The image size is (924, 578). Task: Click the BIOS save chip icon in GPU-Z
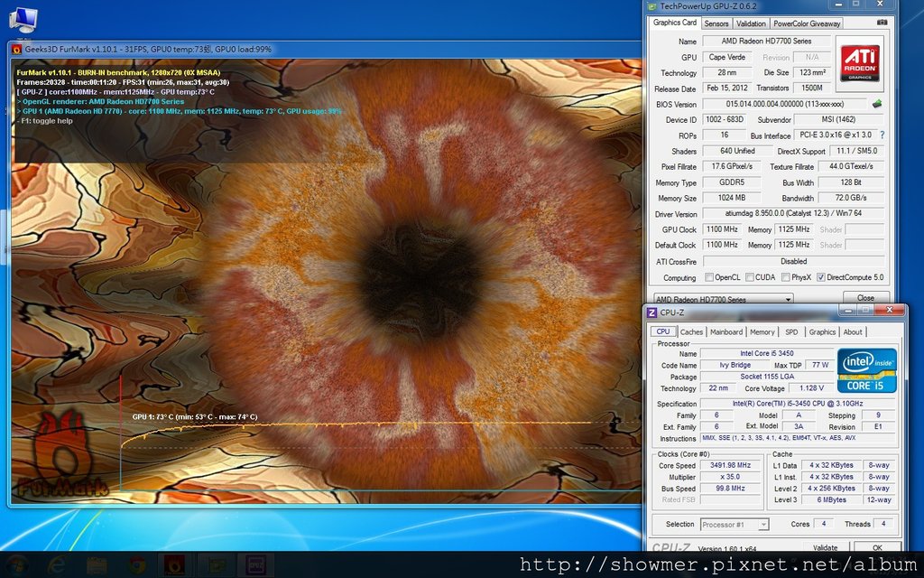click(877, 104)
